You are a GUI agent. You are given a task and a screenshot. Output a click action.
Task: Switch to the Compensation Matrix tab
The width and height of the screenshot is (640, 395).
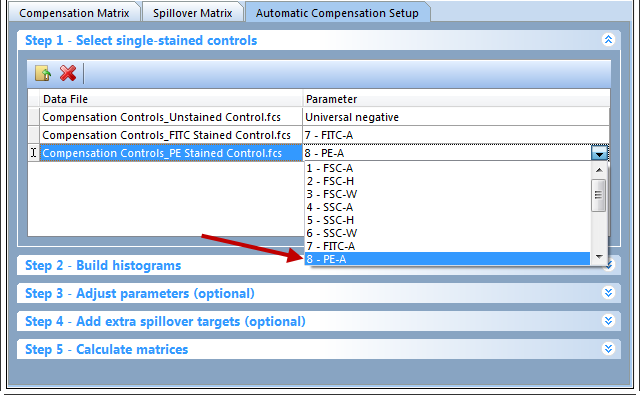click(74, 13)
